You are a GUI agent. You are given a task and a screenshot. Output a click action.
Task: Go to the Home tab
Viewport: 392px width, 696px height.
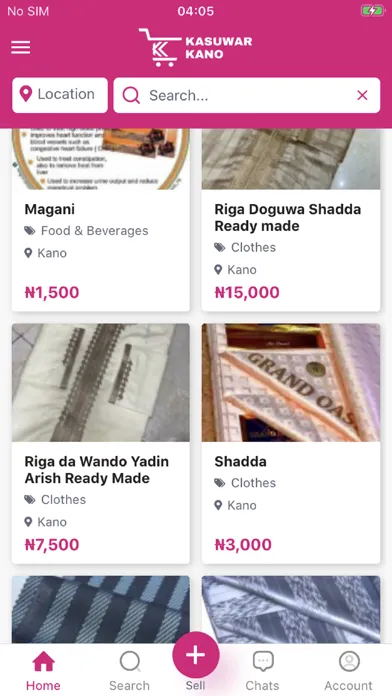tap(43, 670)
